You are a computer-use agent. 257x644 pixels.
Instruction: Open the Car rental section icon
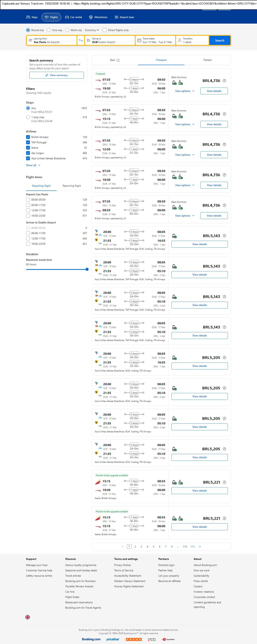pyautogui.click(x=67, y=17)
